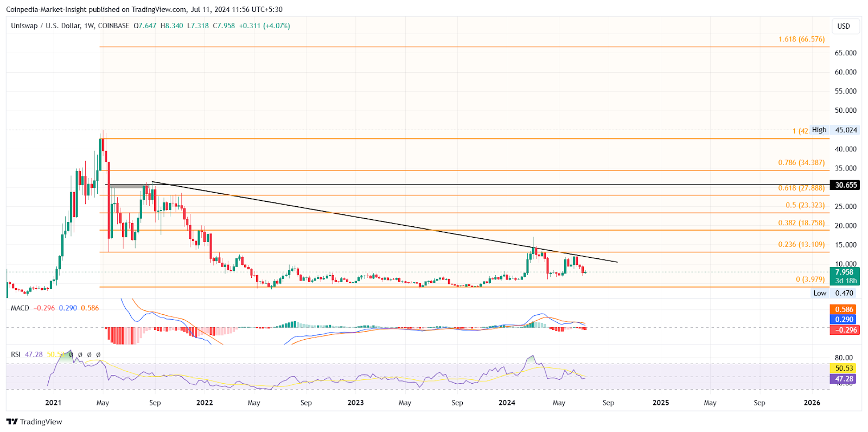Click the H8.340 high value in header
Viewport: 868px width, 432px height.
click(x=172, y=26)
